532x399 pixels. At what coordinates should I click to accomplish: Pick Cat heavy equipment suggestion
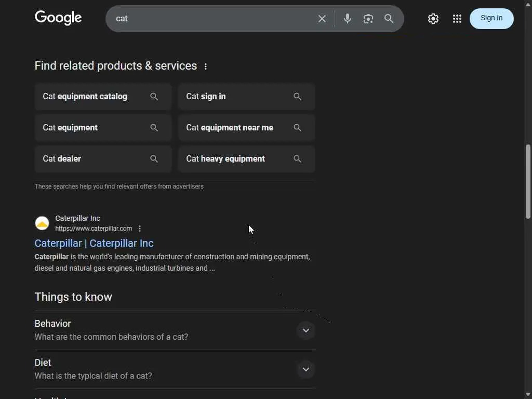point(246,159)
